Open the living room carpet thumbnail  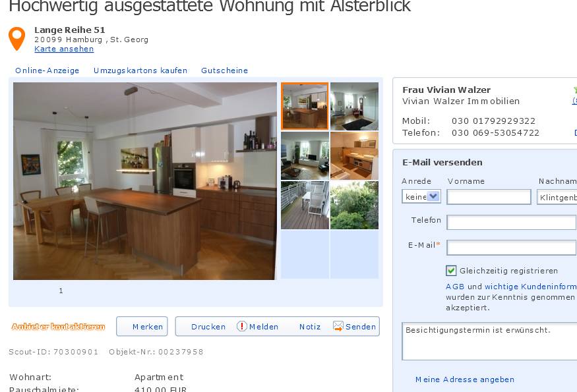click(354, 106)
